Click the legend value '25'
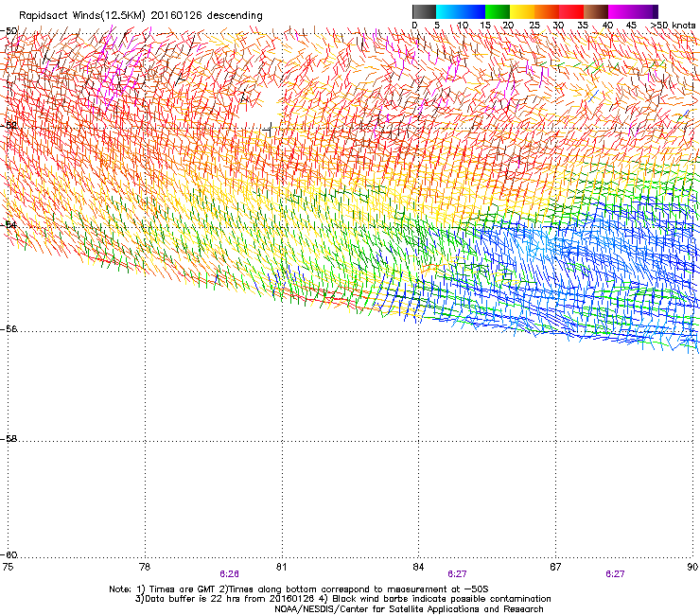The height and width of the screenshot is (615, 700). pos(534,25)
